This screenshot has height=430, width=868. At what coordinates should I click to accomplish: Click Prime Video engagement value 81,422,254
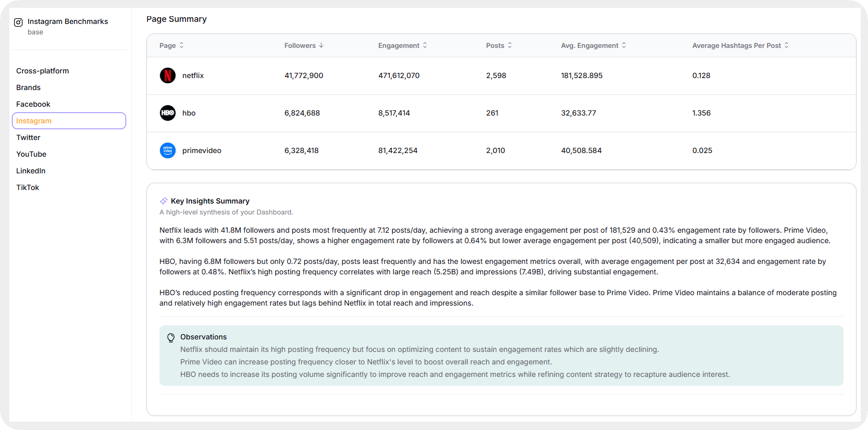click(398, 150)
